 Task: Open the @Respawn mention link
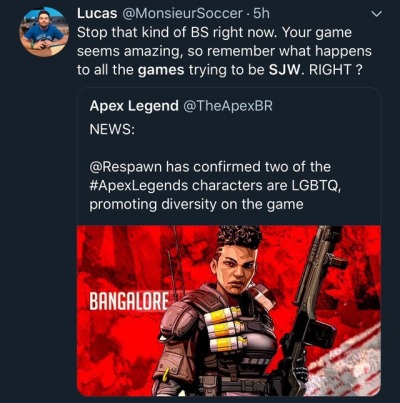(126, 167)
